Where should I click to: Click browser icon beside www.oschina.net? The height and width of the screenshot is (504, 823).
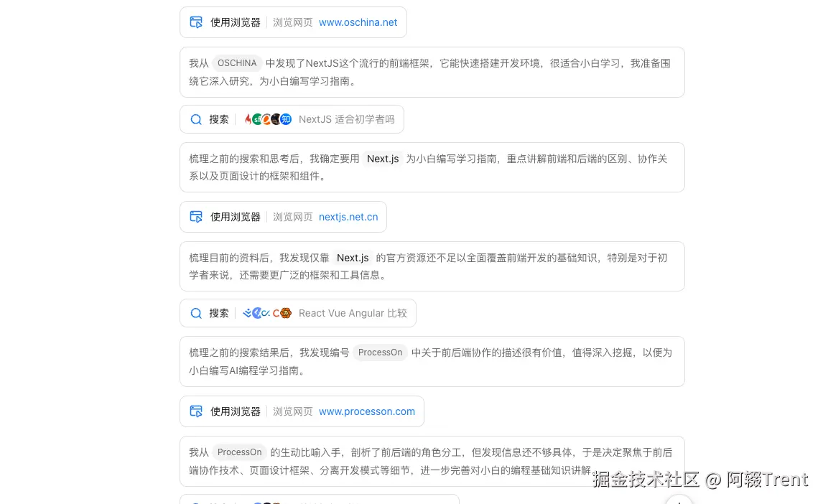click(x=196, y=22)
